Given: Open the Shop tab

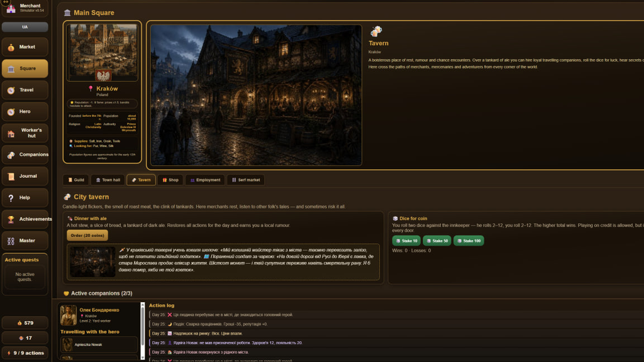Looking at the screenshot, I should (170, 180).
